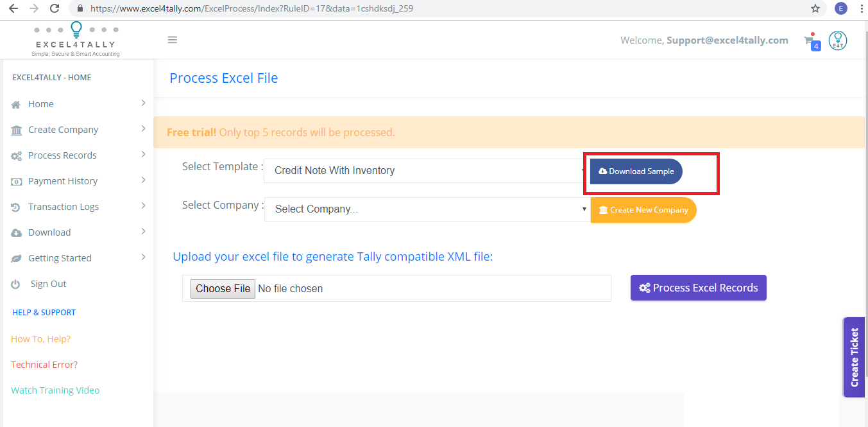The width and height of the screenshot is (868, 427).
Task: Click the Process Records gears icon
Action: [x=16, y=156]
